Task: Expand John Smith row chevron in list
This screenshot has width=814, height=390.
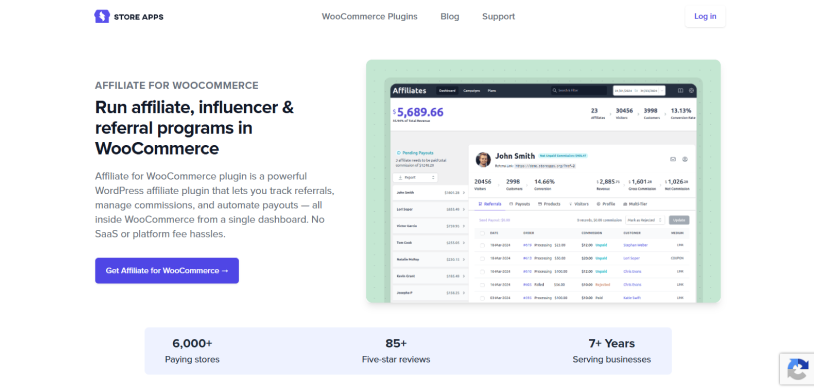Action: [464, 192]
